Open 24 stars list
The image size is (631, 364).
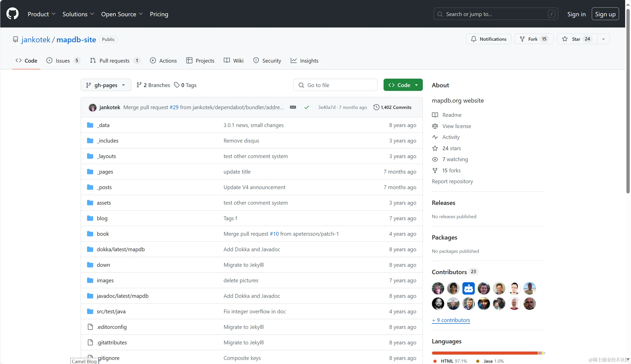tap(446, 148)
